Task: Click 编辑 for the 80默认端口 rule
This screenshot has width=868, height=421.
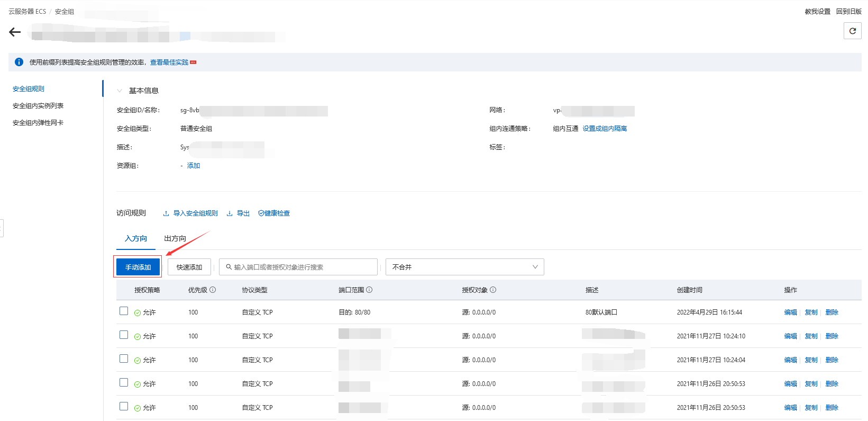Action: tap(791, 312)
